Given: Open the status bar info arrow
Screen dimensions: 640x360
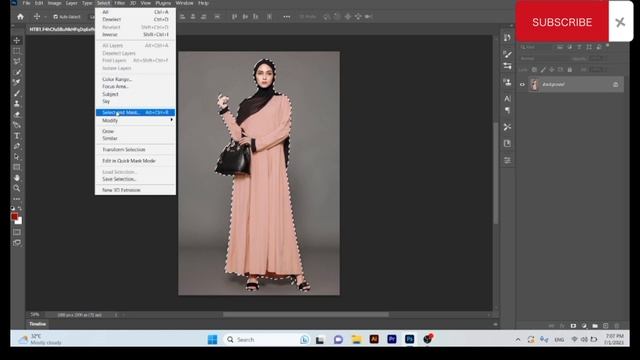Looking at the screenshot, I should [116, 315].
